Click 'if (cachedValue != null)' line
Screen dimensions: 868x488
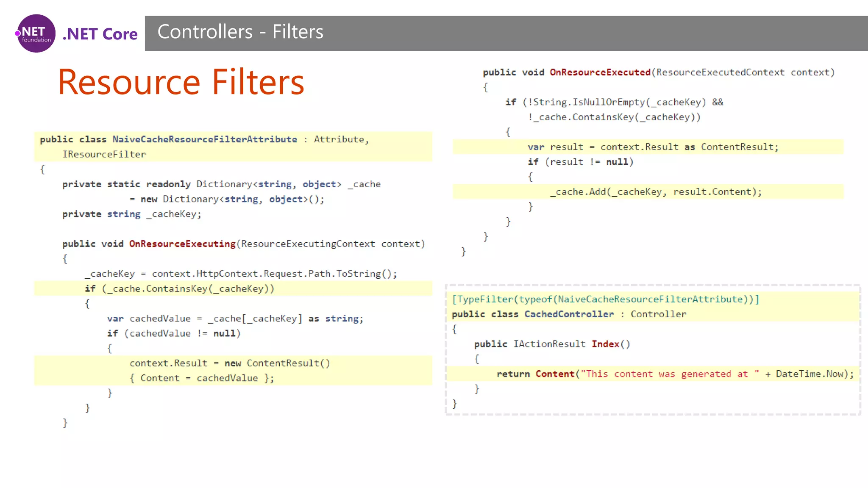pos(174,334)
